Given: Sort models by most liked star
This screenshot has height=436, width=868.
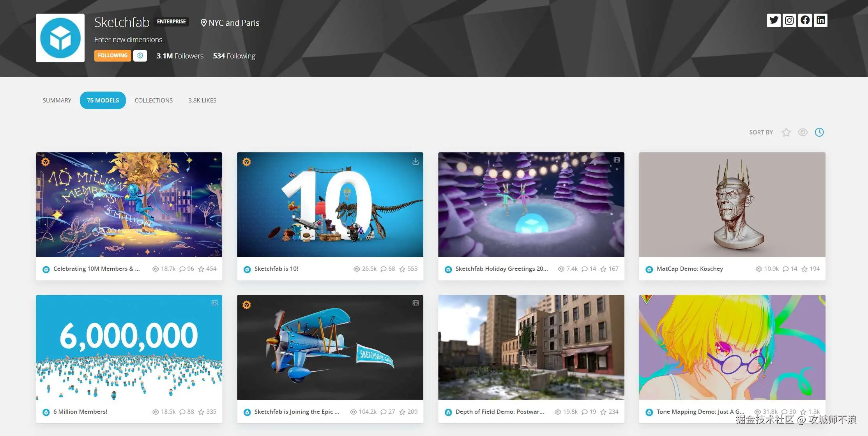Looking at the screenshot, I should click(786, 132).
